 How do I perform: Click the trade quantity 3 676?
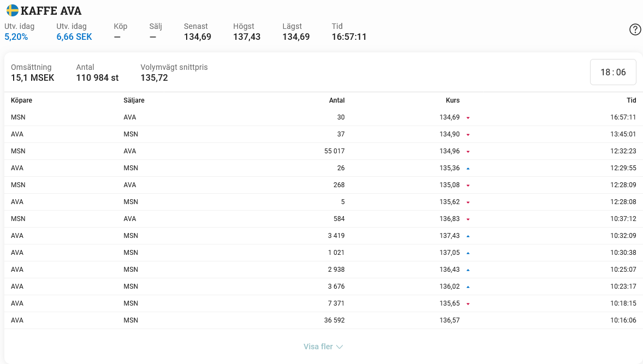(336, 287)
